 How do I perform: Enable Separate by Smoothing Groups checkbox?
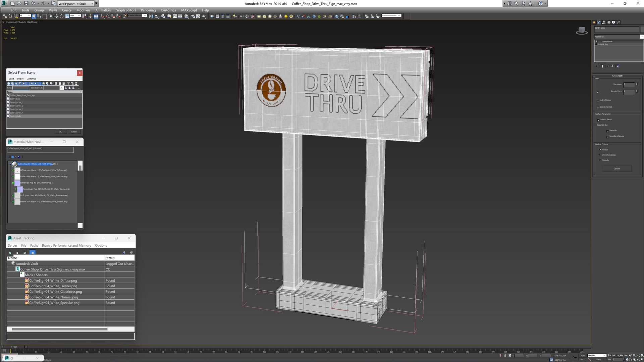click(x=607, y=137)
